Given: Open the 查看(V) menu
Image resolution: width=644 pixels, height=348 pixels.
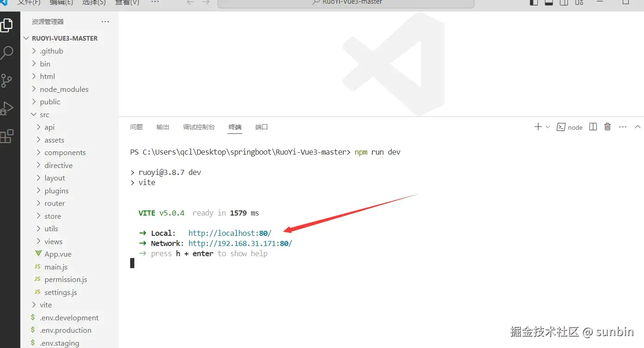Looking at the screenshot, I should (x=127, y=2).
